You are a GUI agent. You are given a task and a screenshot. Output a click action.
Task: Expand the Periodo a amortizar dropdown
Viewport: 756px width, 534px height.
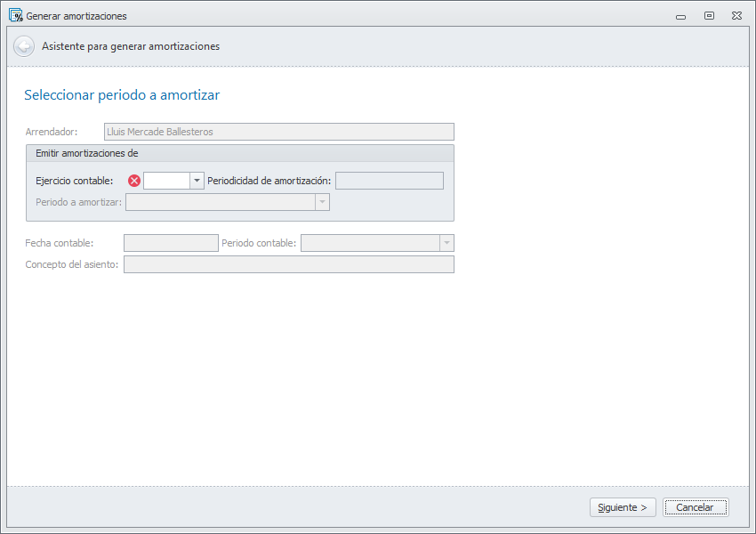coord(323,202)
